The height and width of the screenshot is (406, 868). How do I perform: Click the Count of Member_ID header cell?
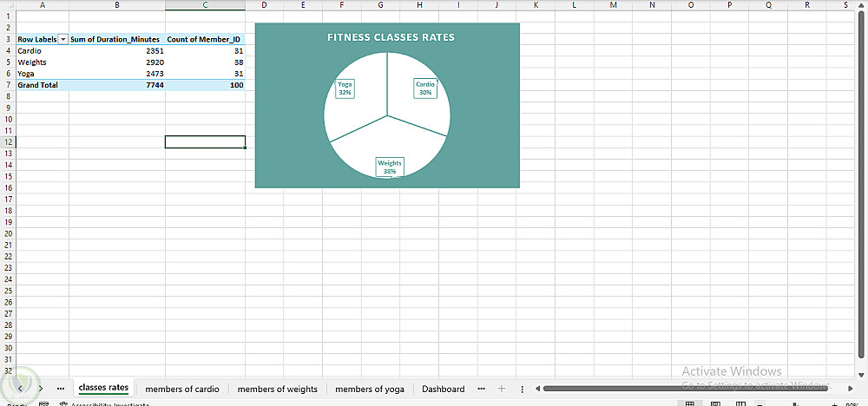pos(205,40)
